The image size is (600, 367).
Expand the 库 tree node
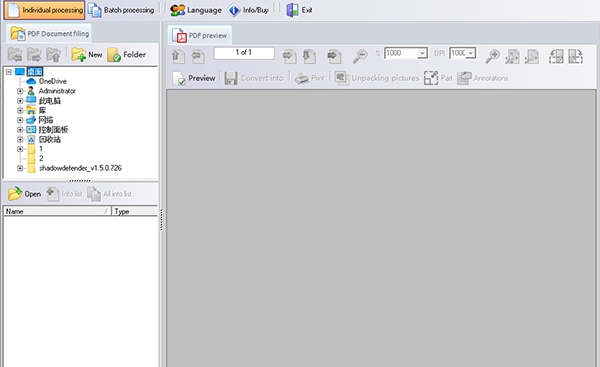[20, 110]
